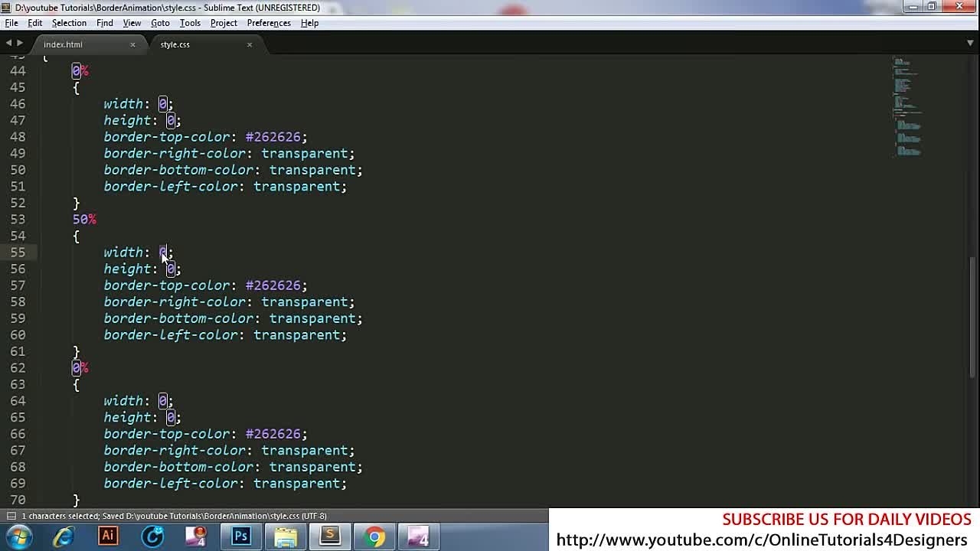
Task: Click the height value on line 56
Action: click(170, 269)
